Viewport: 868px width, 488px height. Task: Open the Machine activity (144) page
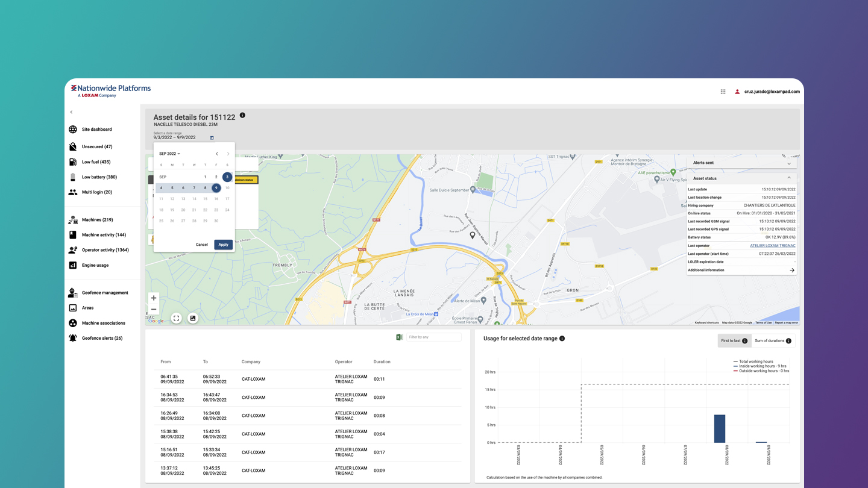pos(104,235)
